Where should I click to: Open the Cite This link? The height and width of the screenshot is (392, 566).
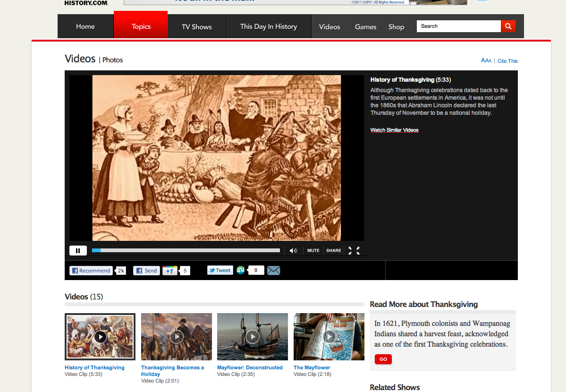[507, 61]
